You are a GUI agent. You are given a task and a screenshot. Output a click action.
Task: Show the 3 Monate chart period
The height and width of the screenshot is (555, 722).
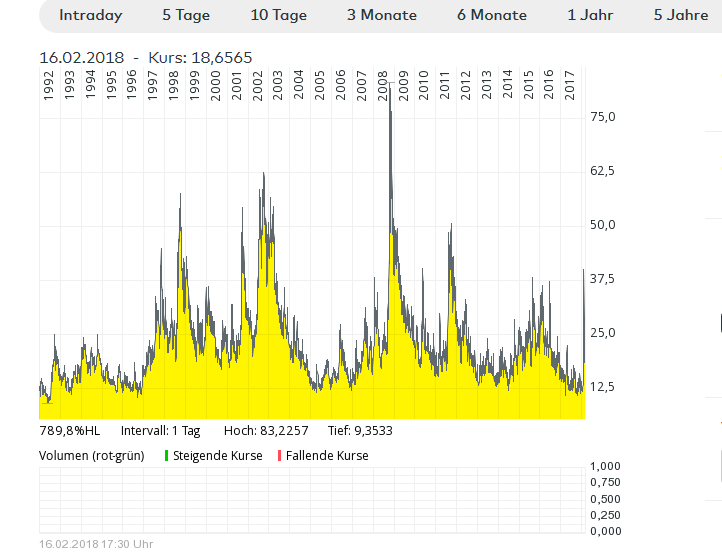click(x=382, y=15)
